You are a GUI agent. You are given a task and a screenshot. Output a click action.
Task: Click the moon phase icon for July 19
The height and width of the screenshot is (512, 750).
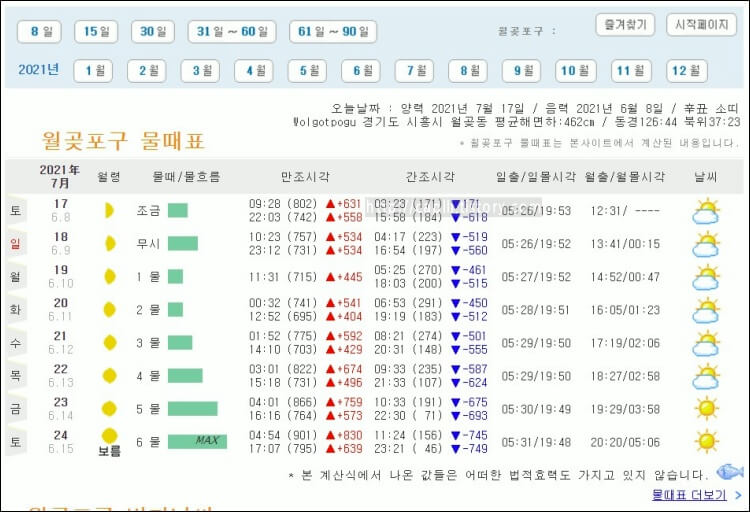110,277
